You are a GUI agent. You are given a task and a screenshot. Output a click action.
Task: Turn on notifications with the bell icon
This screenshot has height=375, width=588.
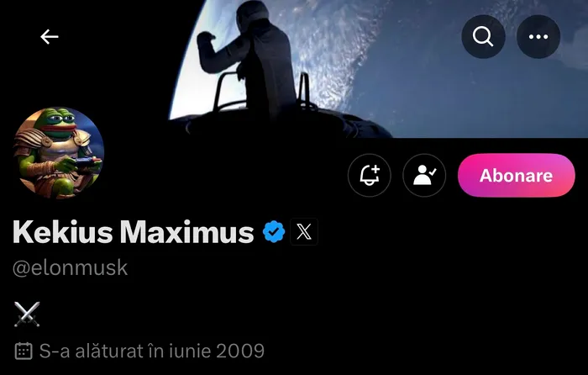pyautogui.click(x=370, y=175)
